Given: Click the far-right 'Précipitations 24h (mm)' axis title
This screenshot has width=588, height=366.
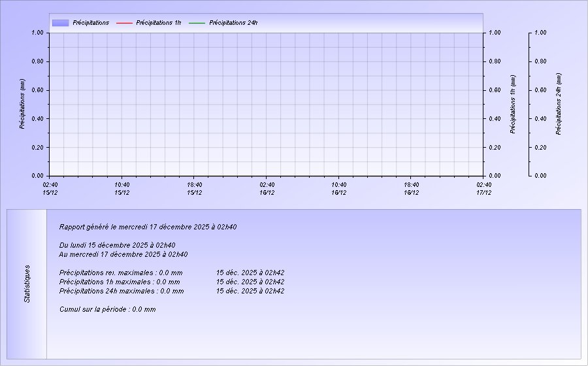Looking at the screenshot, I should tap(559, 104).
